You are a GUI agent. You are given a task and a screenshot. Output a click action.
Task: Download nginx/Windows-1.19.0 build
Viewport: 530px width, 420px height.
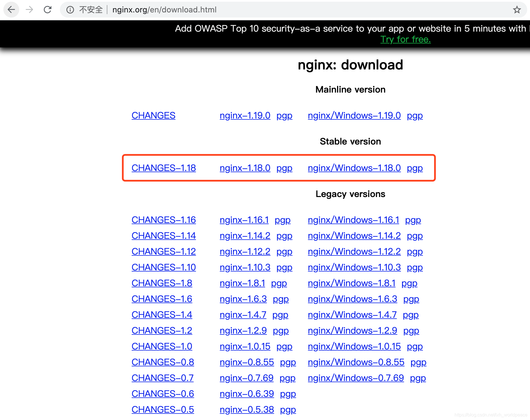pos(354,115)
